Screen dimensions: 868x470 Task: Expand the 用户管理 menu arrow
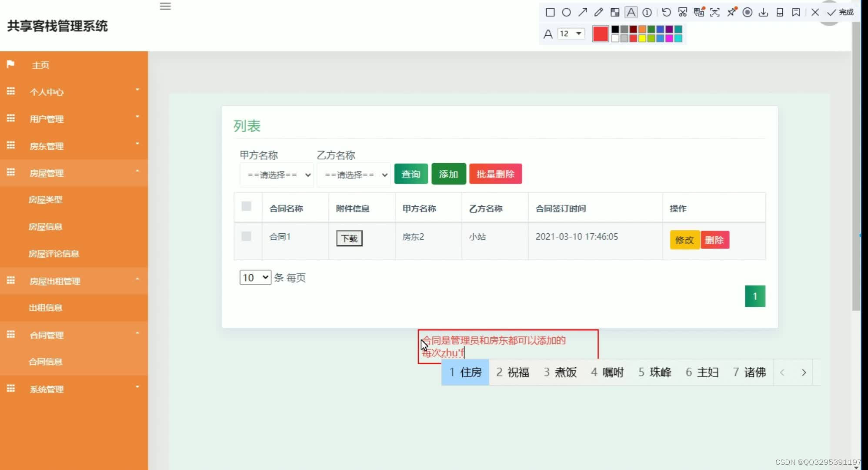coord(137,117)
